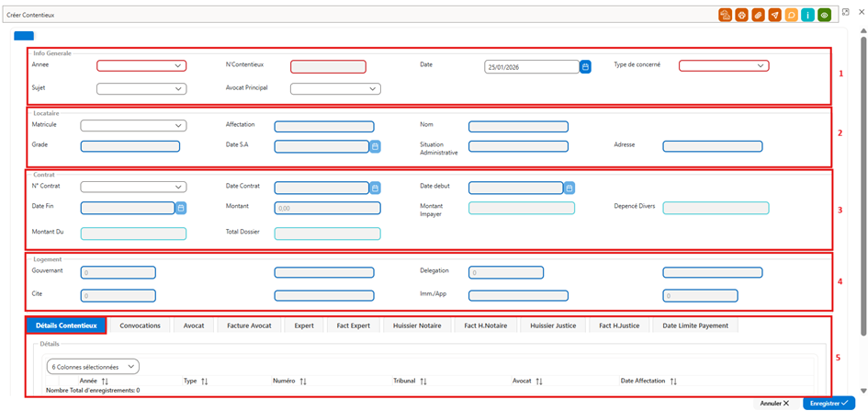Click the Annuler button
This screenshot has height=411, width=868.
pyautogui.click(x=774, y=404)
